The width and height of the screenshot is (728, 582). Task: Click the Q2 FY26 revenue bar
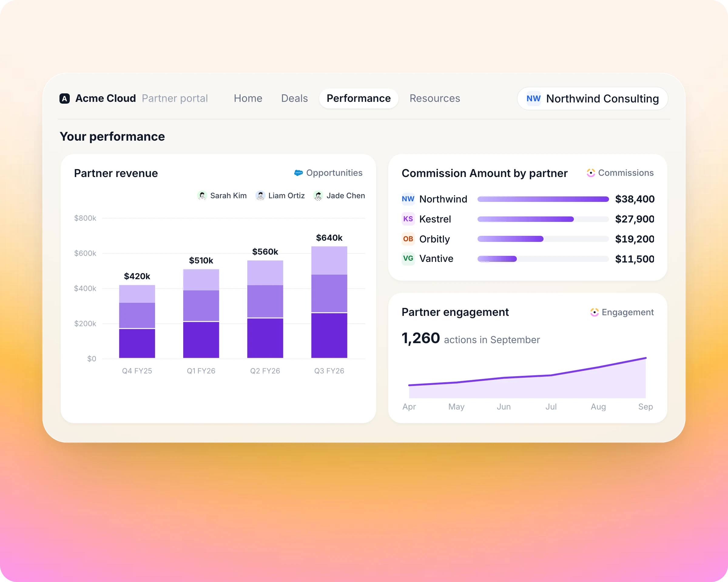265,309
